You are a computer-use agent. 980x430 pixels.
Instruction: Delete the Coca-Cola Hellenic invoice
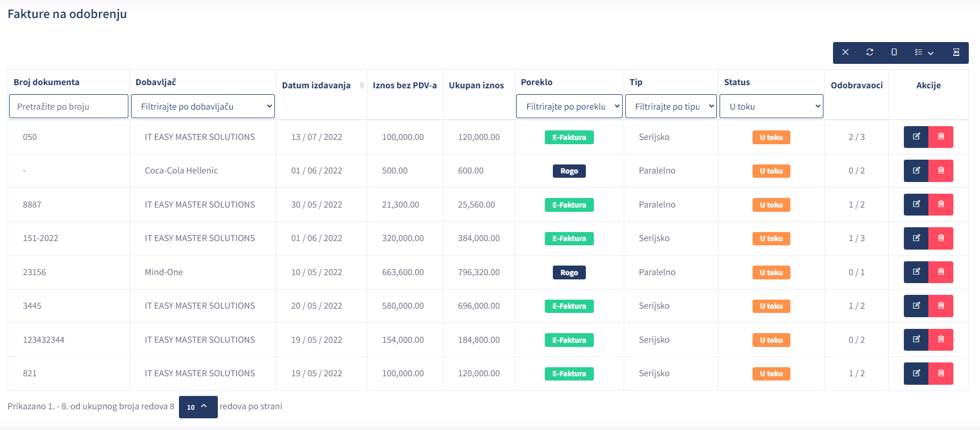[941, 171]
